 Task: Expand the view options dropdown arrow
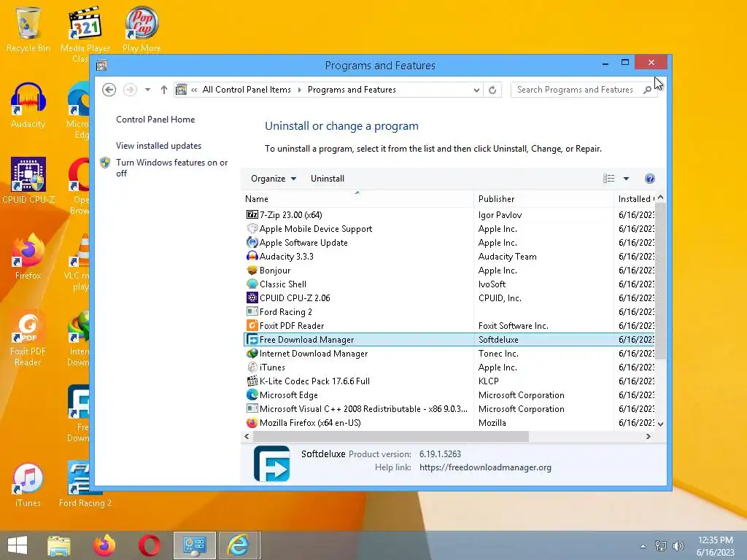click(x=626, y=179)
